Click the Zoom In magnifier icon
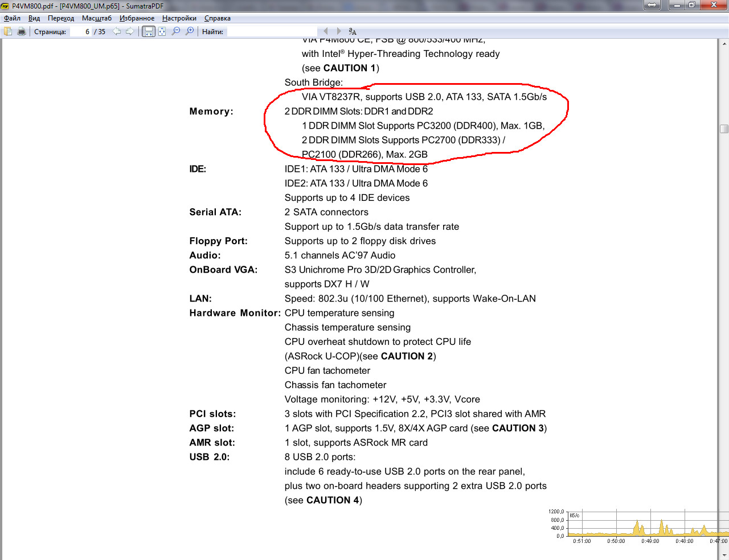 pos(190,31)
